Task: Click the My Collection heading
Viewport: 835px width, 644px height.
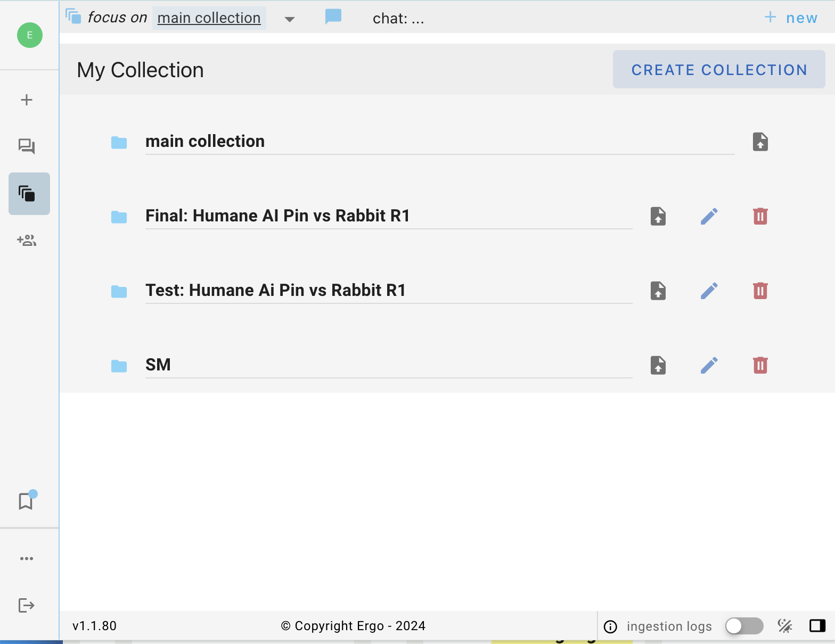Action: [140, 70]
